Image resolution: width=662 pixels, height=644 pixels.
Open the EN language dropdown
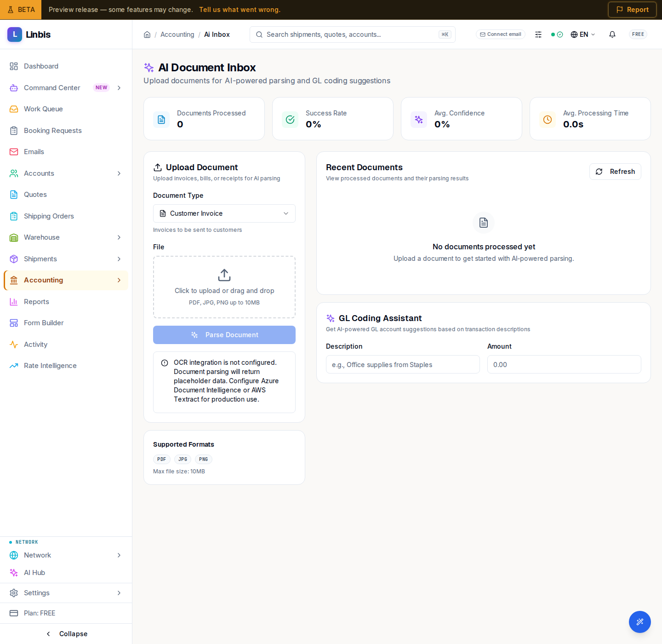point(583,34)
